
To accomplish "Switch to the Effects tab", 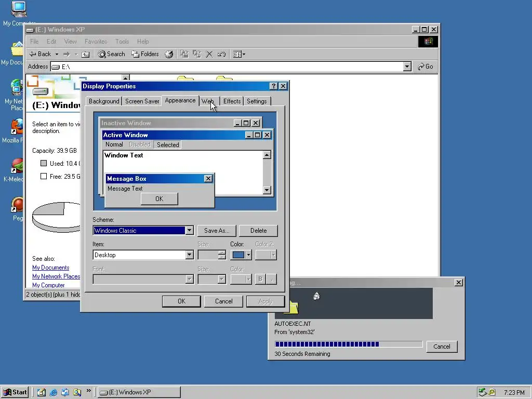I will (x=232, y=101).
